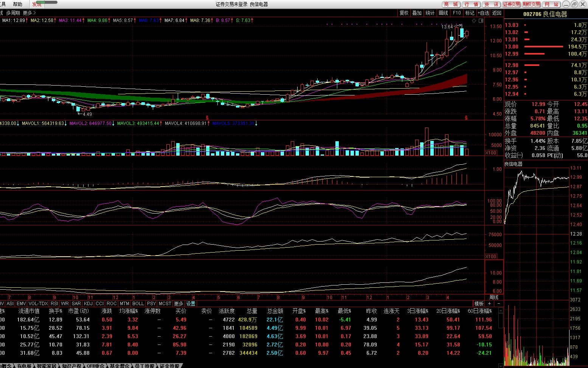Click the 标记 mark toolbar item
Screen dimensions: 588x368
pos(470,13)
